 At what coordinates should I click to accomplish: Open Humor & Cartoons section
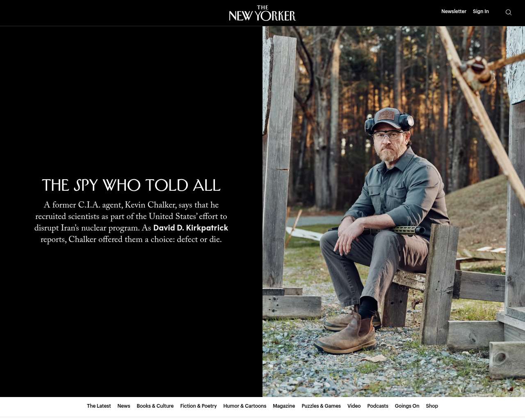click(245, 406)
